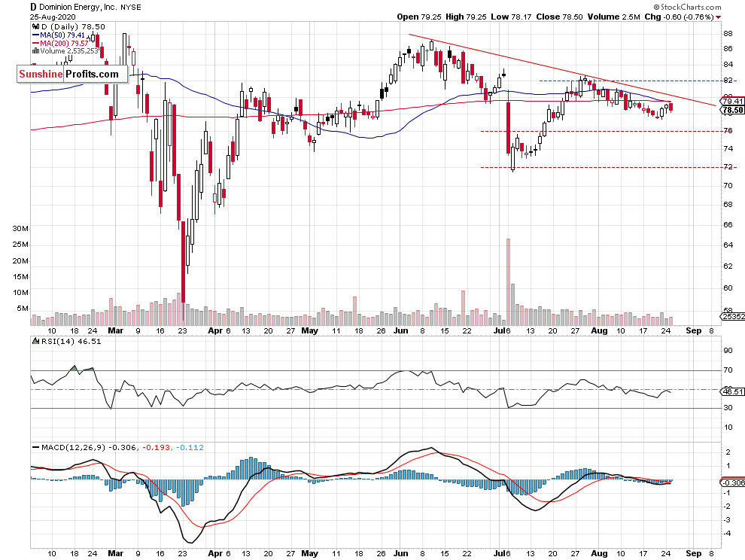Click the blue MA(50) line swatch

click(35, 35)
